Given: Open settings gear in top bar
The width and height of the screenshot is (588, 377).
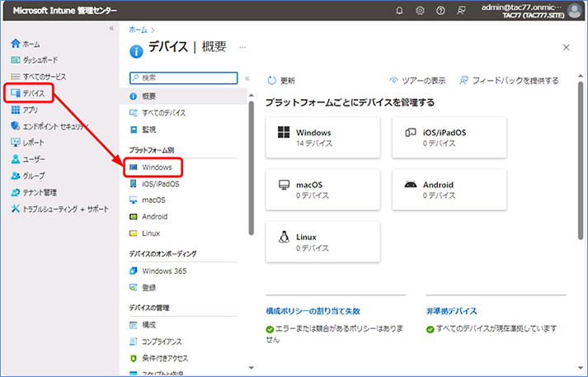Looking at the screenshot, I should point(420,11).
